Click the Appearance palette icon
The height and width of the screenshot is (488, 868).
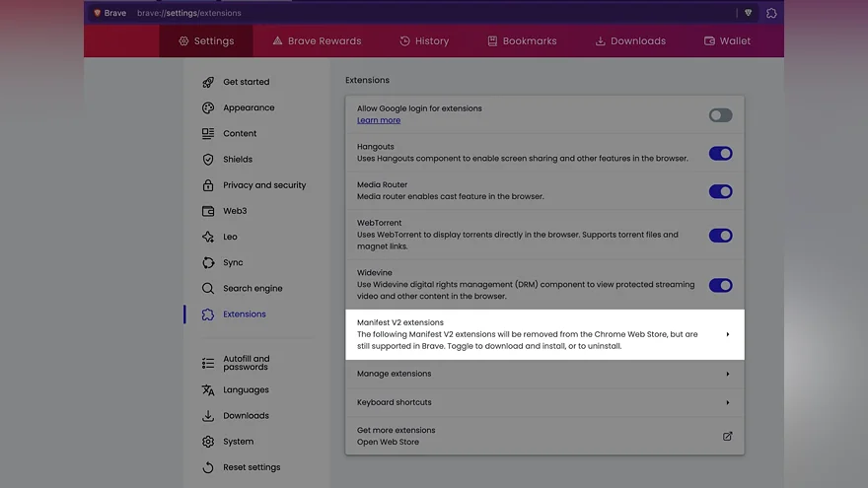[x=208, y=107]
